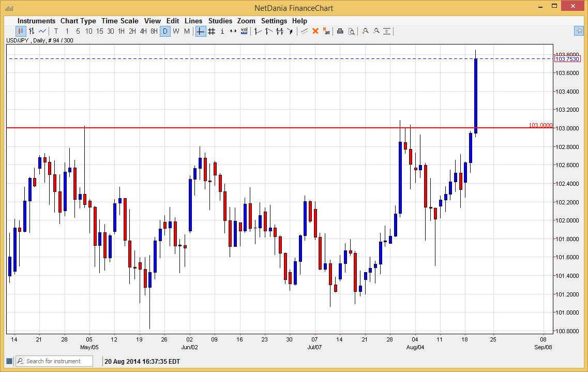
Task: Open the Studies menu
Action: (220, 21)
